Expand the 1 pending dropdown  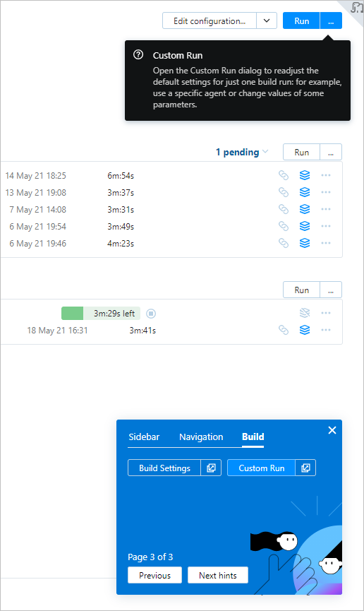click(x=242, y=152)
